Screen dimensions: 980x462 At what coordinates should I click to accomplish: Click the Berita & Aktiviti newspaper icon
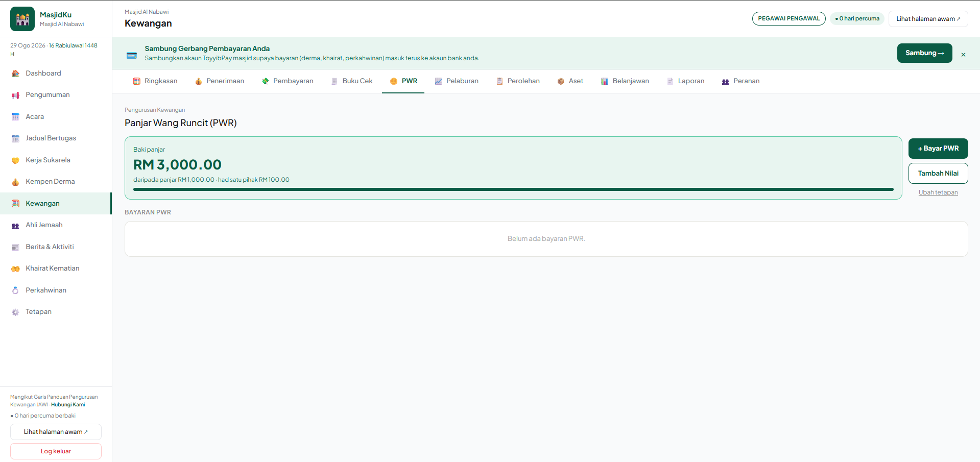(x=15, y=247)
